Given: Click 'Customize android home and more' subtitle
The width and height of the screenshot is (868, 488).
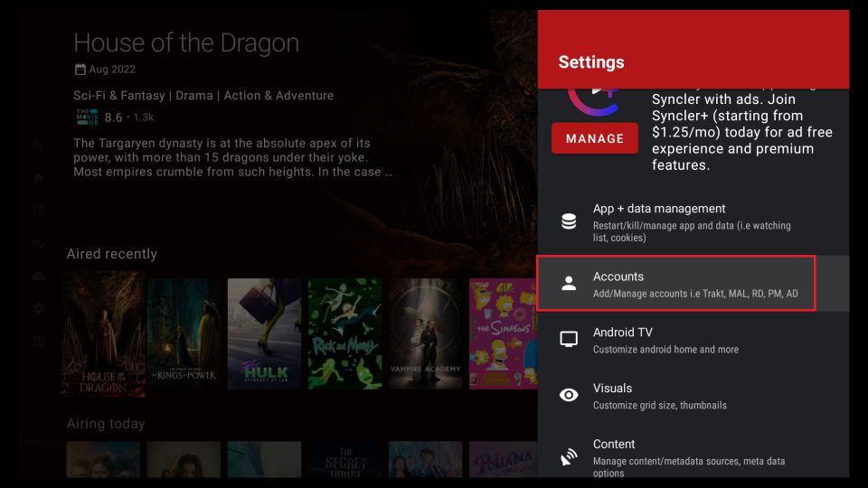Looking at the screenshot, I should [665, 350].
